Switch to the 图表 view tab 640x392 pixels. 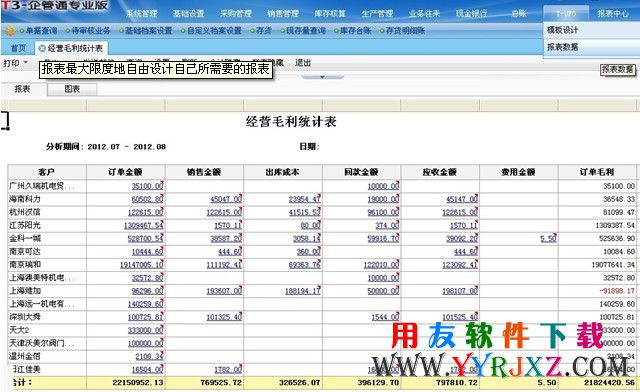click(x=72, y=89)
